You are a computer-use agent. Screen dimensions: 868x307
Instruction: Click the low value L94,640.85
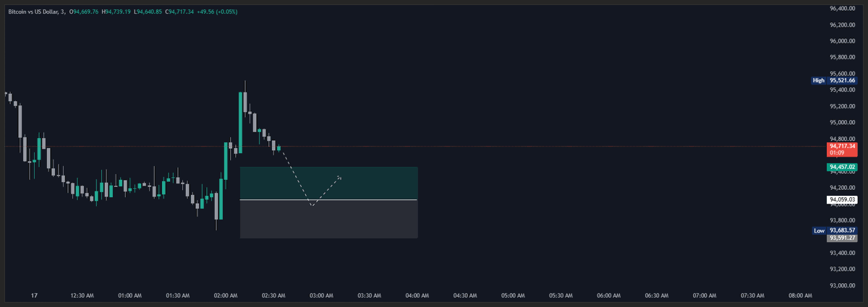tap(148, 12)
